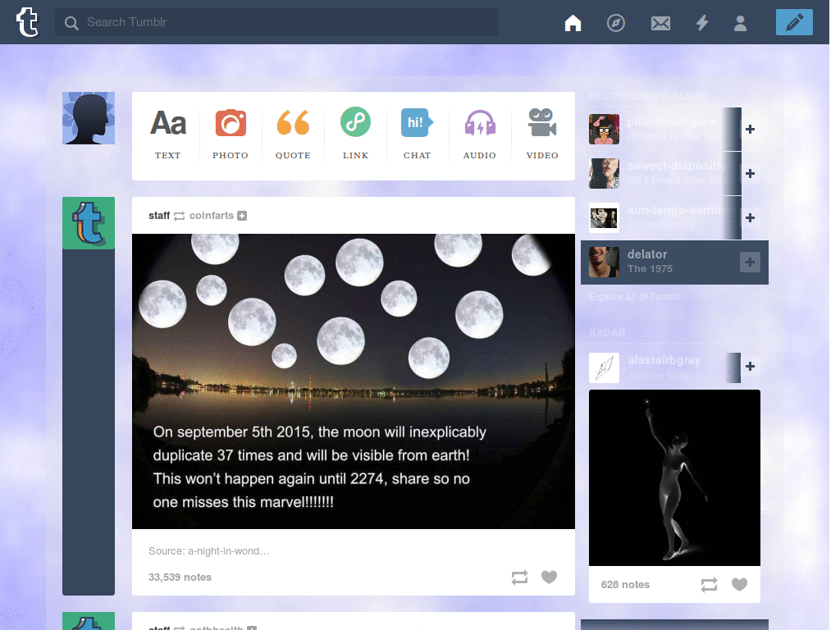Open the coinfarts blog link
840x630 pixels.
(x=212, y=216)
